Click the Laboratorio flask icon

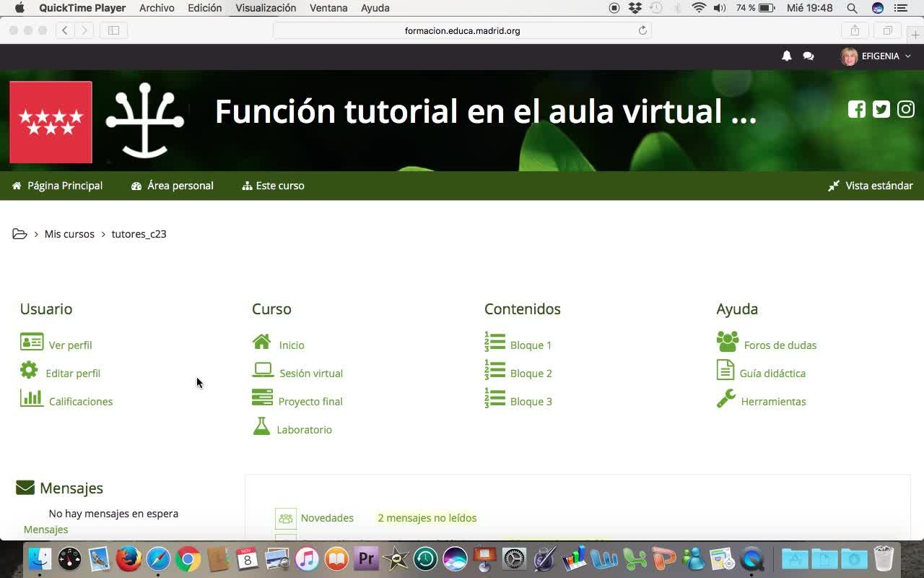point(261,426)
